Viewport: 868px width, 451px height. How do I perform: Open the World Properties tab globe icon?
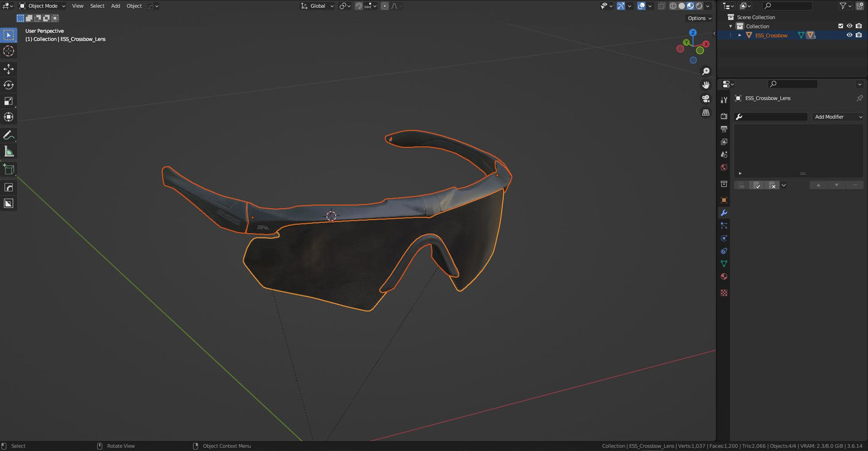click(x=724, y=167)
